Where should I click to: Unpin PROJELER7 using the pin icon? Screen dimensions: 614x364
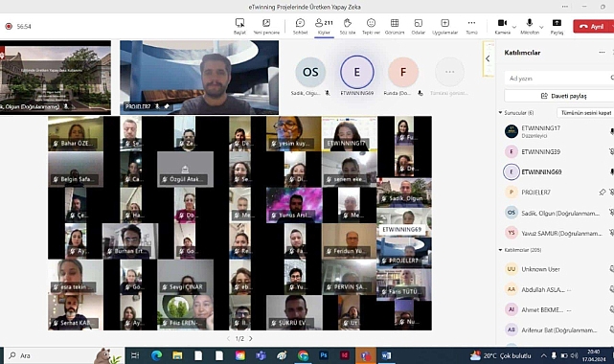point(603,193)
